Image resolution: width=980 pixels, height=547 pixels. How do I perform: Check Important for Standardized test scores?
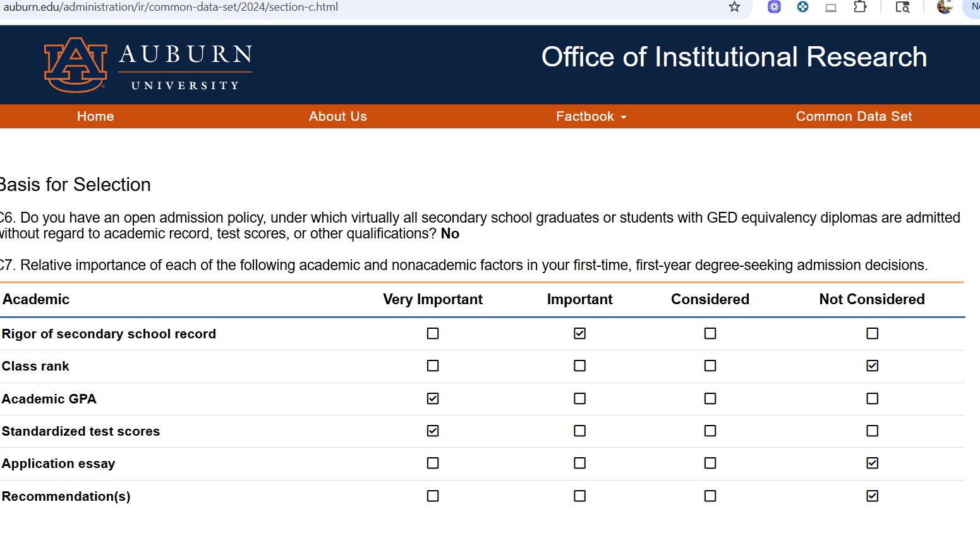tap(579, 431)
